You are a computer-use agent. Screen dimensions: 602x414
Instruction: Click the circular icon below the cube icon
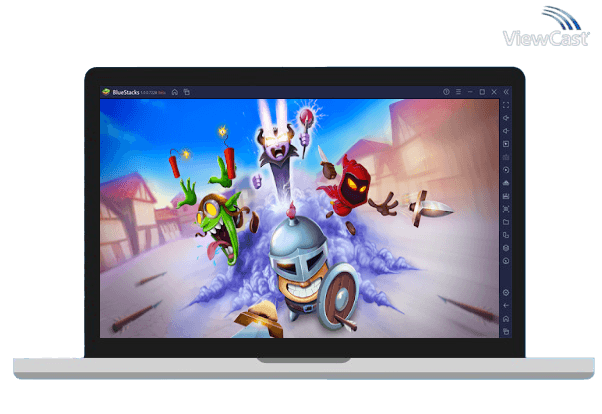point(506,261)
